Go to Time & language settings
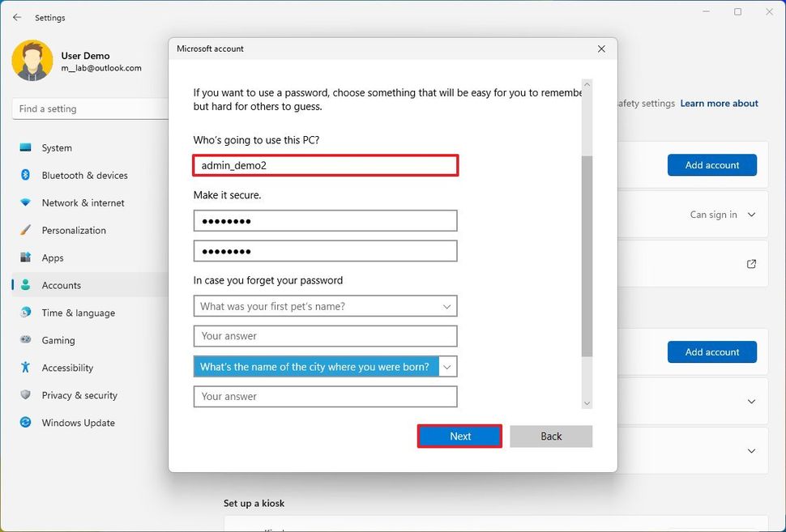Viewport: 786px width, 532px height. (x=78, y=313)
